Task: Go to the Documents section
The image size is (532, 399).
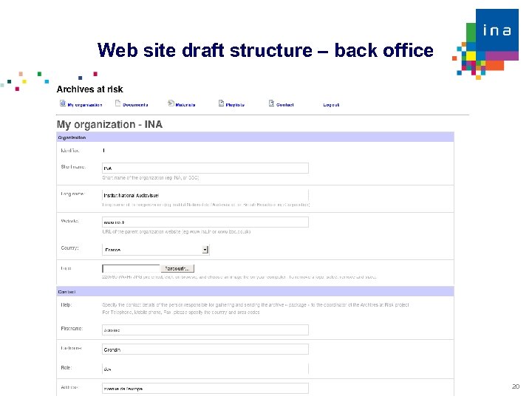Action: click(135, 105)
